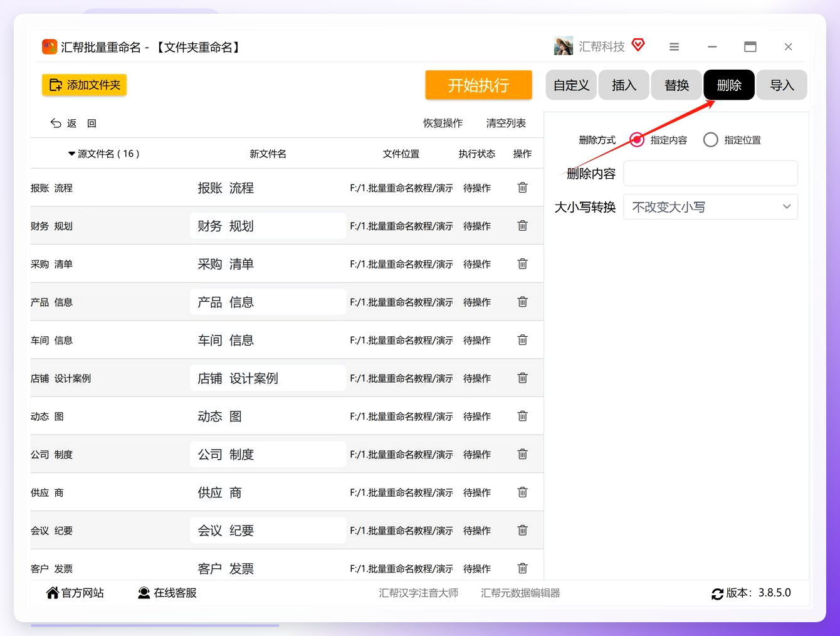This screenshot has width=840, height=636.
Task: Open the 官方网站 link
Action: (75, 593)
